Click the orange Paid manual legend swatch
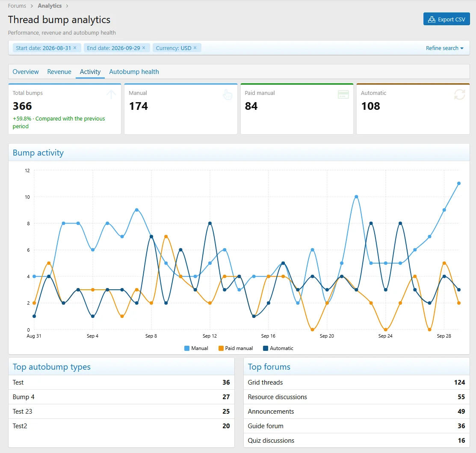 pyautogui.click(x=221, y=348)
